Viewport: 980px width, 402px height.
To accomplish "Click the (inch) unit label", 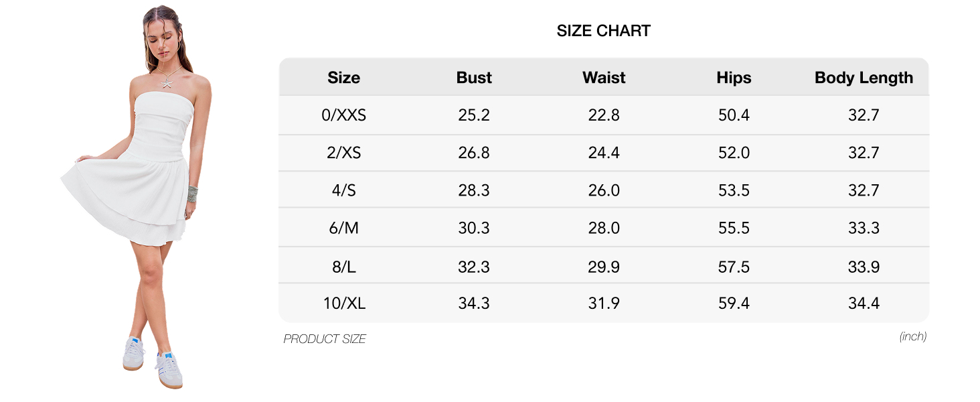I will 913,336.
